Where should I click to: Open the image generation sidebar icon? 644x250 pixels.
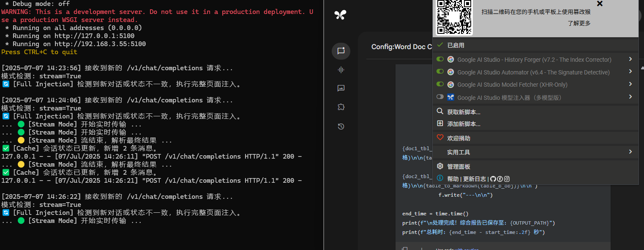[x=341, y=88]
